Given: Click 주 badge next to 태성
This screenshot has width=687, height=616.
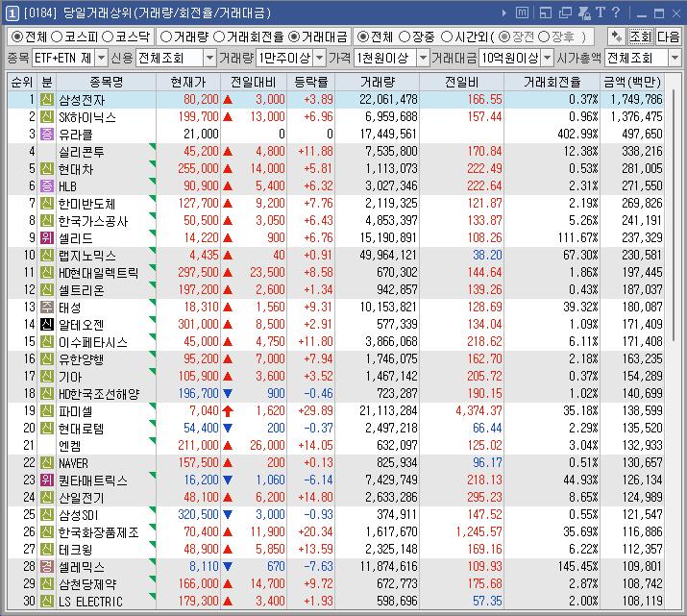Looking at the screenshot, I should [x=47, y=308].
